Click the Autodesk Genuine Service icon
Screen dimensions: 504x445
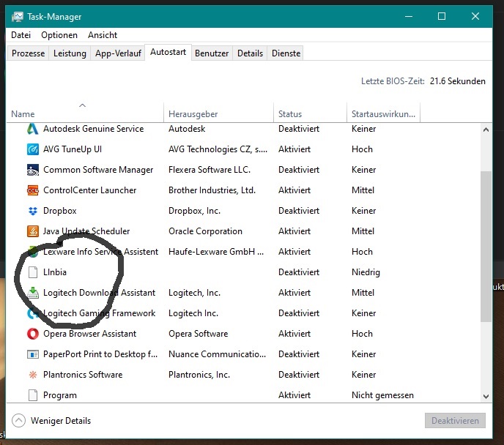32,129
